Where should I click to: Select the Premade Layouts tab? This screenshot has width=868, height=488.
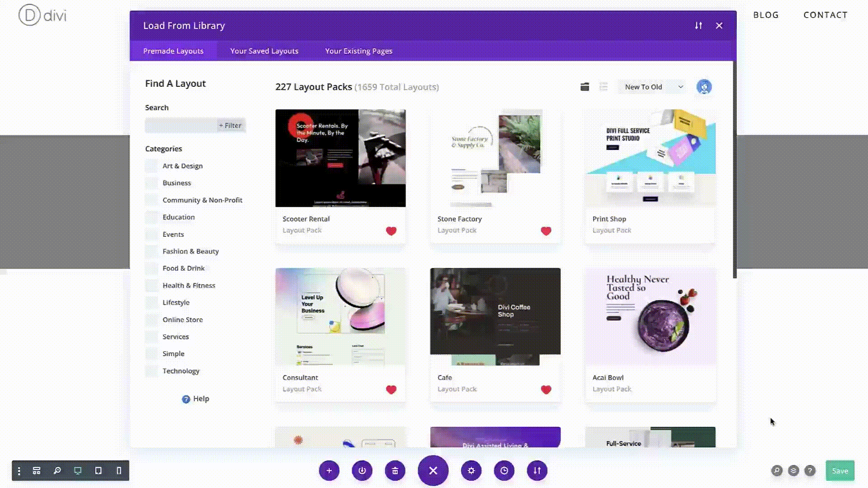point(173,51)
